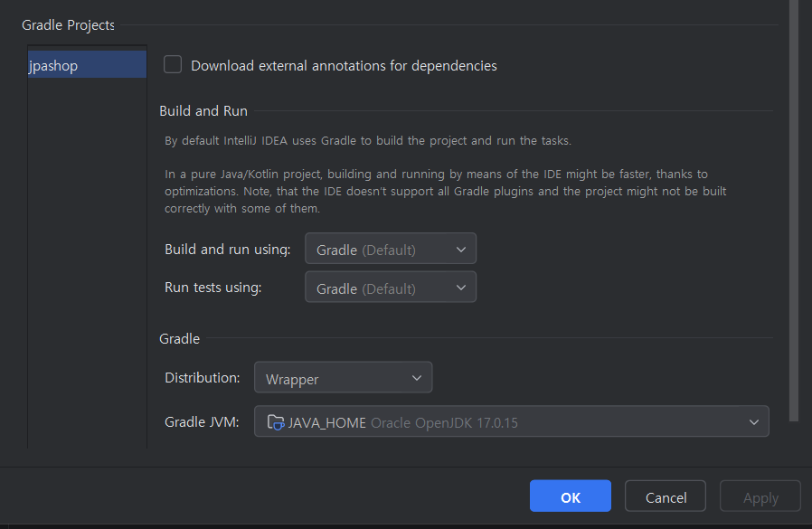812x529 pixels.
Task: Click the vertical scrollbar of the settings pane
Action: pyautogui.click(x=794, y=208)
